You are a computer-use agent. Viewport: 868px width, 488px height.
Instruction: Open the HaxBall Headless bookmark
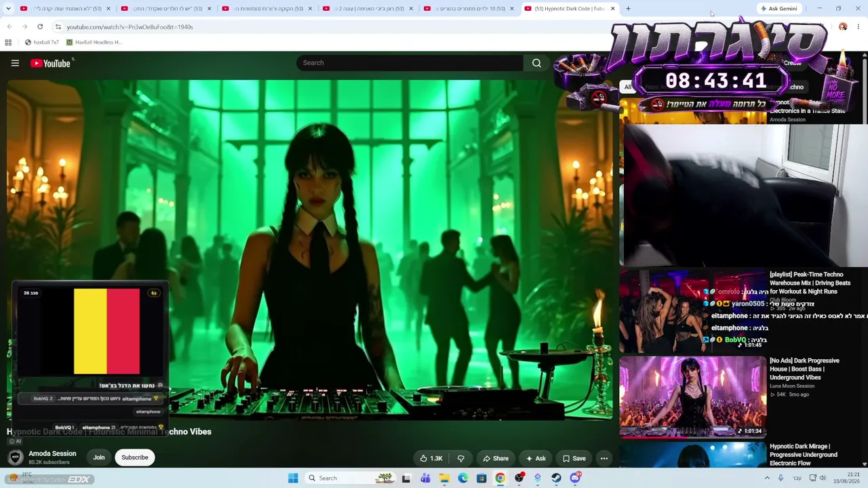(94, 42)
